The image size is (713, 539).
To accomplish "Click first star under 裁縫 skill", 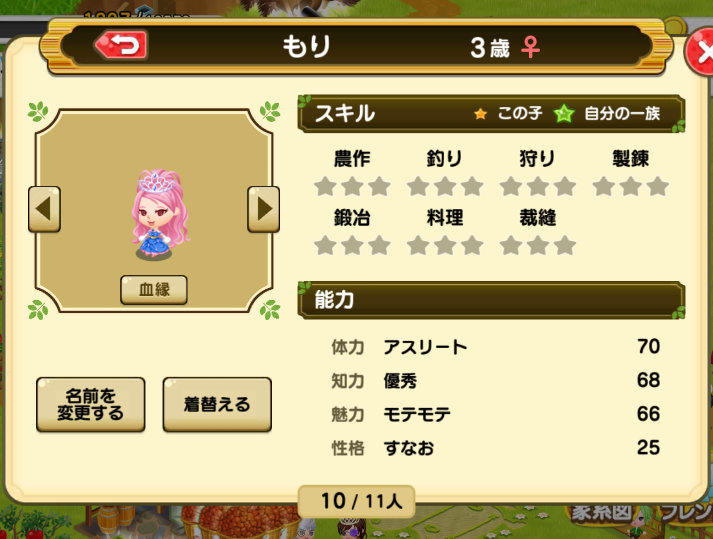I will click(511, 246).
